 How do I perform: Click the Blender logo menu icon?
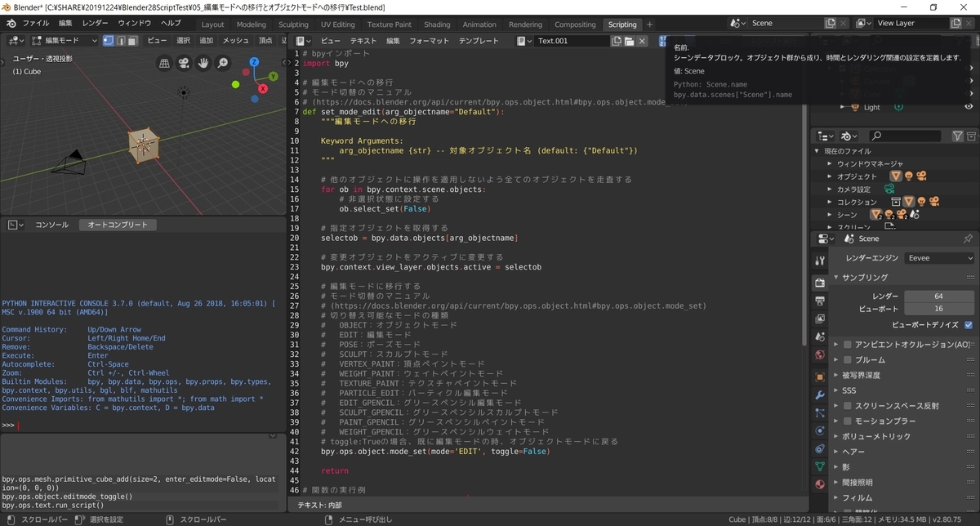tap(11, 24)
